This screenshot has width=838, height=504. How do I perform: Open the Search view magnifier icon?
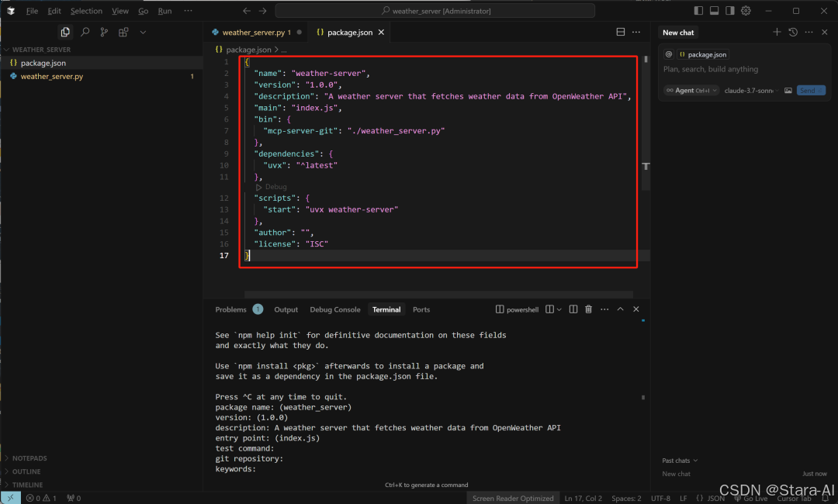[x=85, y=32]
